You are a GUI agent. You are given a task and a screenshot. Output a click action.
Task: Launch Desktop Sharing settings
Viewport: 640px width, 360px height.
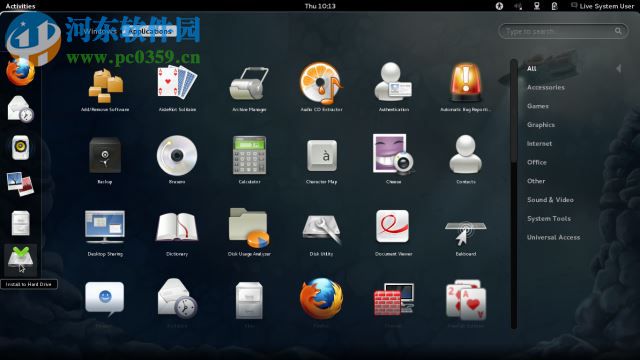point(105,227)
